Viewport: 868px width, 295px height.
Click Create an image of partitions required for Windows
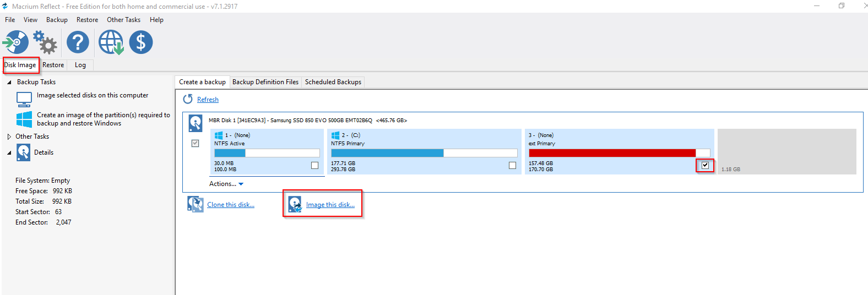click(104, 119)
